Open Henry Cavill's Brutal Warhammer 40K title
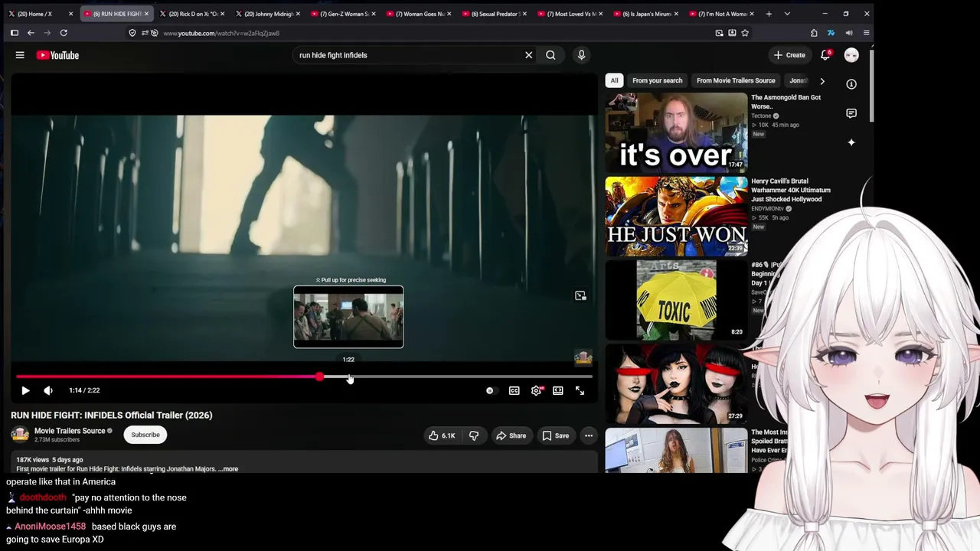980x551 pixels. [791, 191]
